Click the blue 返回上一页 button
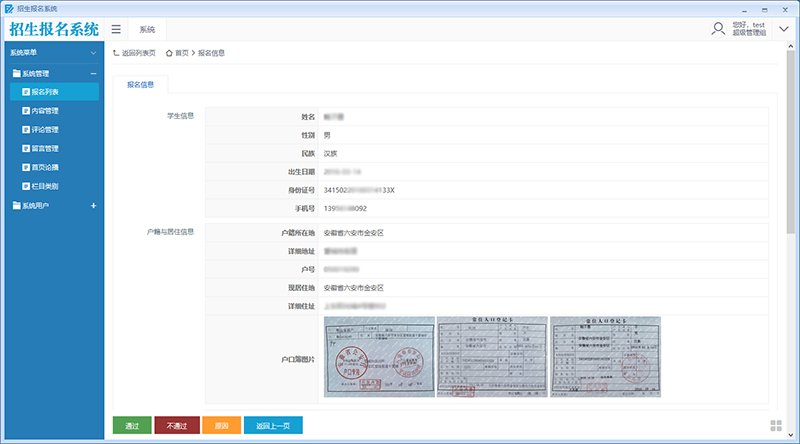This screenshot has height=444, width=800. pos(273,426)
